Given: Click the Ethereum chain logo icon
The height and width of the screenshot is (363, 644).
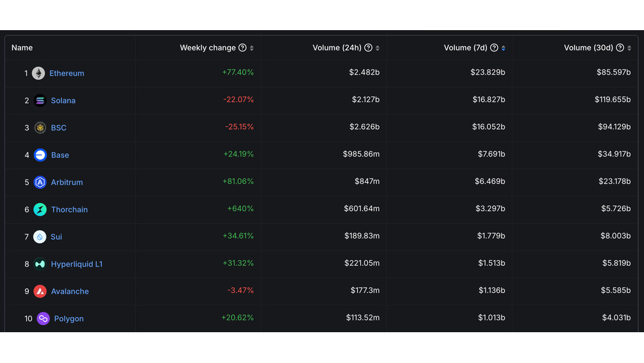Looking at the screenshot, I should pyautogui.click(x=39, y=73).
